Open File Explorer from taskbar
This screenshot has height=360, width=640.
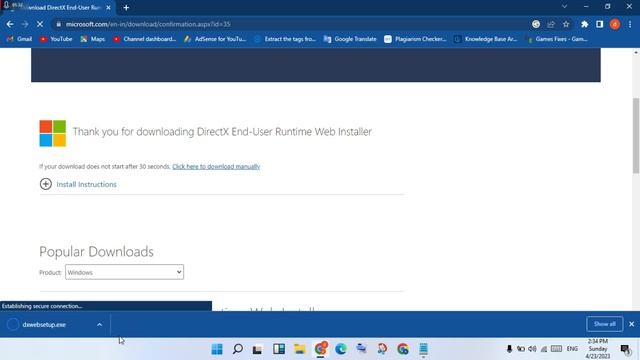pos(300,349)
